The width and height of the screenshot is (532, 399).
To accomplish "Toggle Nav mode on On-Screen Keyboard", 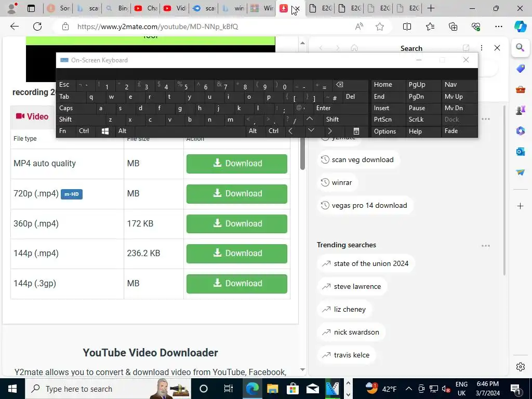I will point(450,85).
